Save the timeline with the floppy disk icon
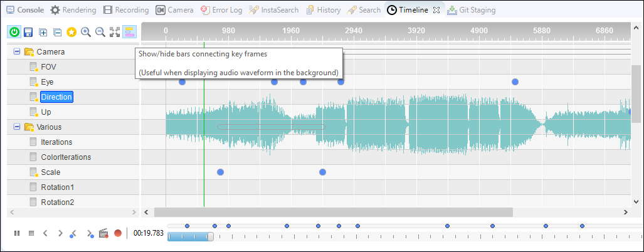This screenshot has width=644, height=252. (x=28, y=32)
